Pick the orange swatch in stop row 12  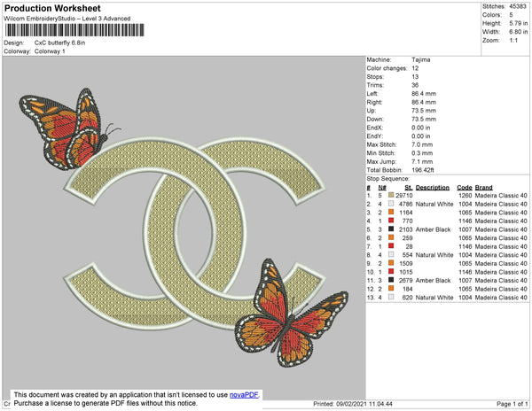[x=391, y=289]
